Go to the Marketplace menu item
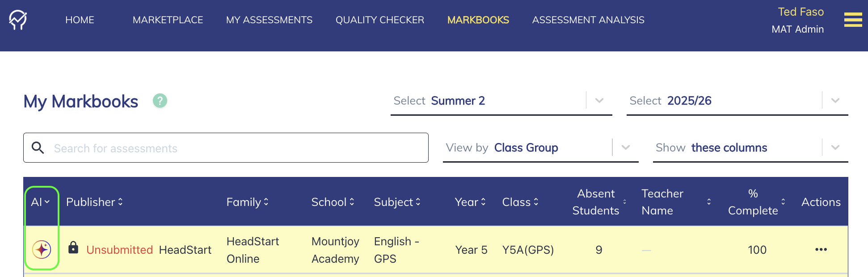Screen dimensions: 868x277 (x=168, y=20)
